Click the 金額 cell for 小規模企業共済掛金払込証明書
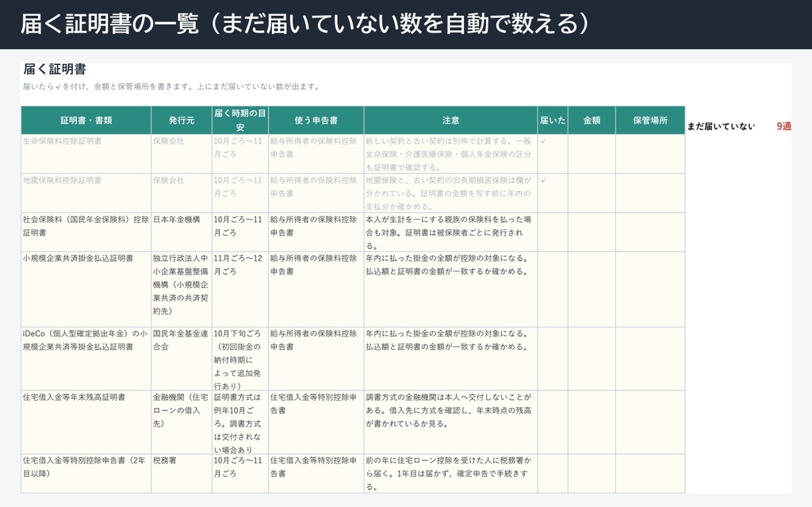Viewport: 812px width, 507px height. pyautogui.click(x=592, y=290)
